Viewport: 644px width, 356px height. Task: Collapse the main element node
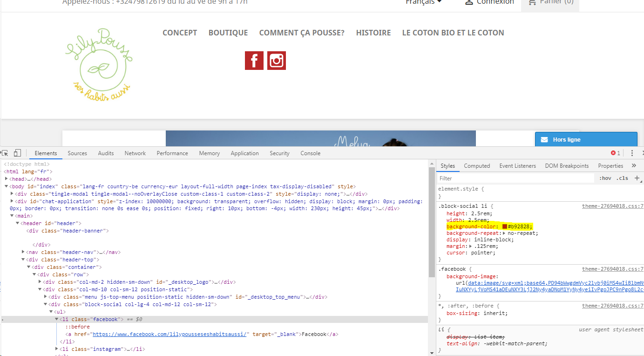pyautogui.click(x=12, y=216)
